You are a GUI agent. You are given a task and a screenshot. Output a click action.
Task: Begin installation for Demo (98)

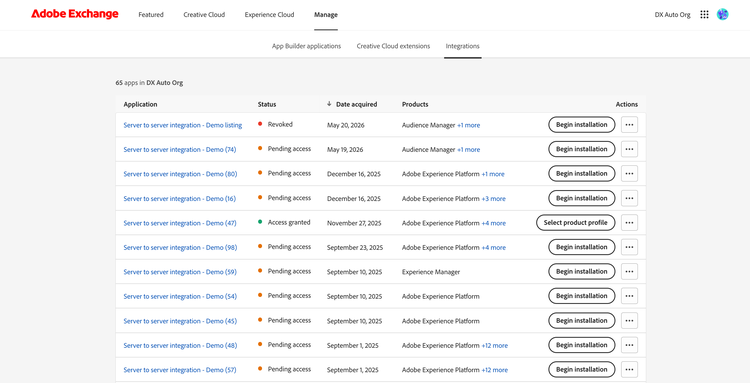tap(582, 247)
